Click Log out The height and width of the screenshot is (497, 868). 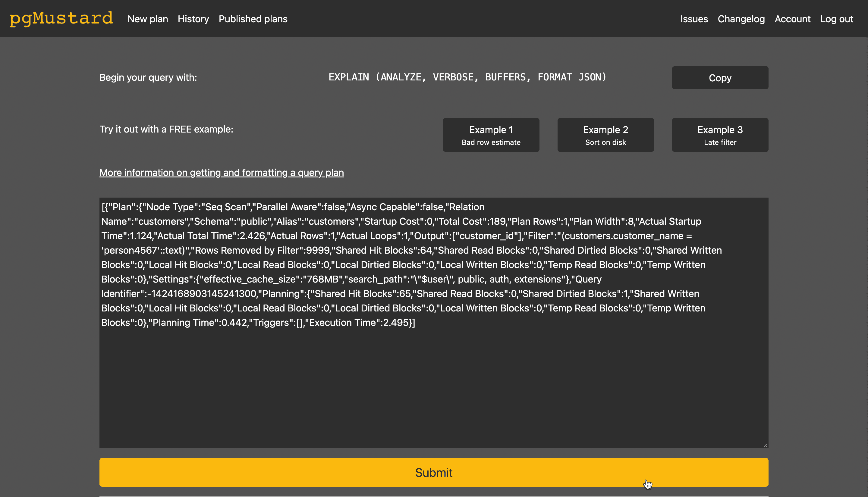(837, 19)
